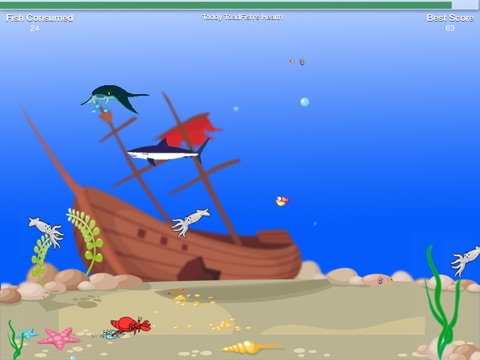
Task: Click the best score value '63'
Action: (x=450, y=28)
